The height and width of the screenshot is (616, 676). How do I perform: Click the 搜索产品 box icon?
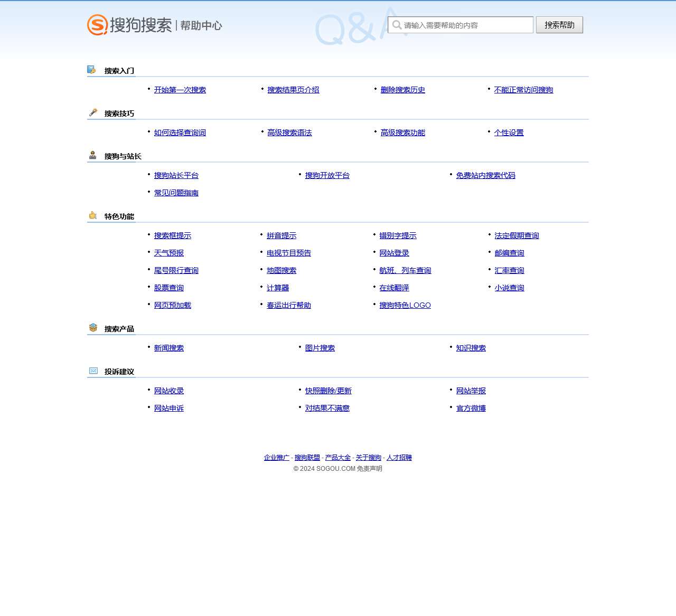pyautogui.click(x=93, y=328)
